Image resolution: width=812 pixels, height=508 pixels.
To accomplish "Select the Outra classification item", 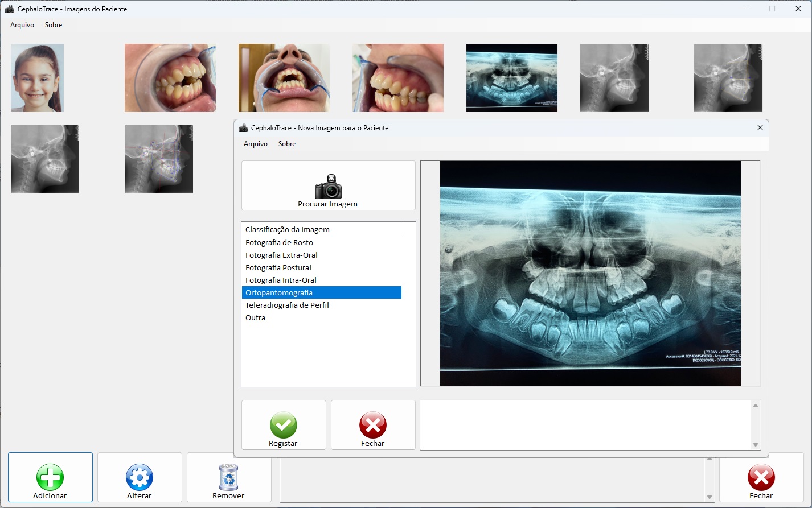I will (255, 317).
